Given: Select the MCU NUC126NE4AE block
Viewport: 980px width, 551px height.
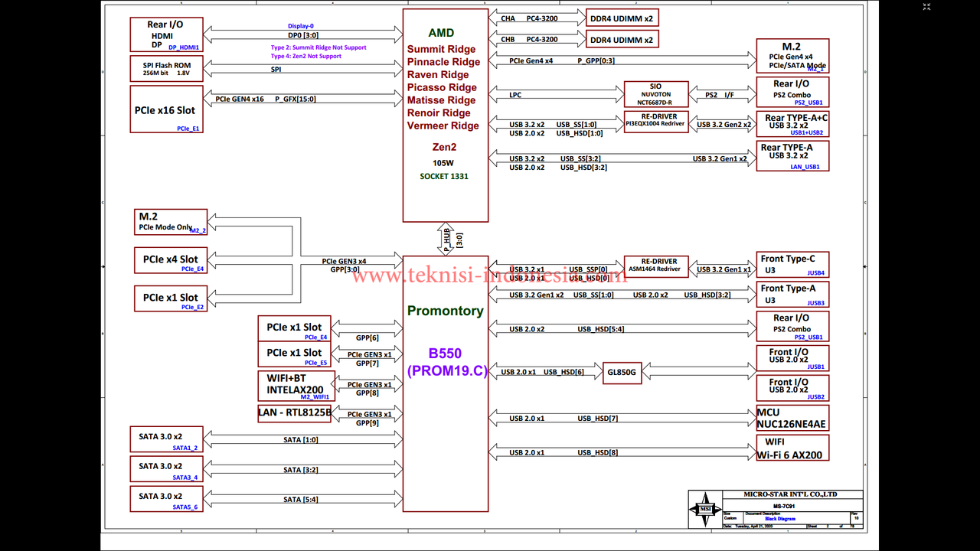Looking at the screenshot, I should pyautogui.click(x=792, y=418).
